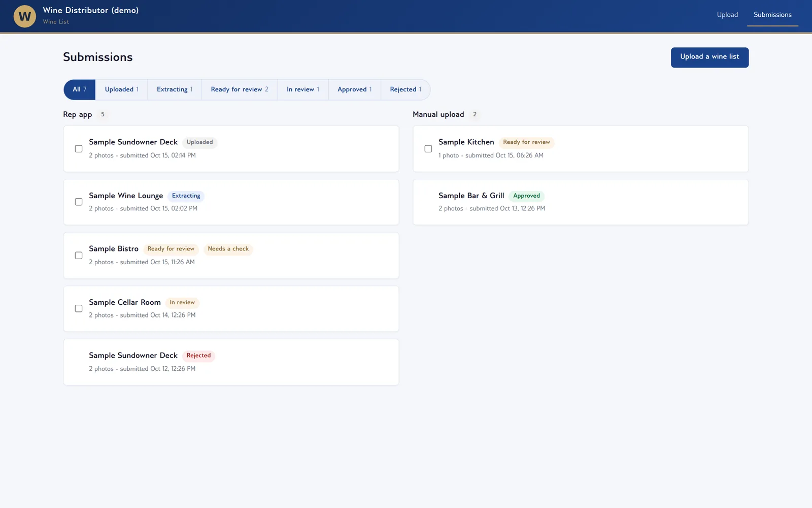This screenshot has width=812, height=508.
Task: Open the In review filter tab
Action: [303, 89]
